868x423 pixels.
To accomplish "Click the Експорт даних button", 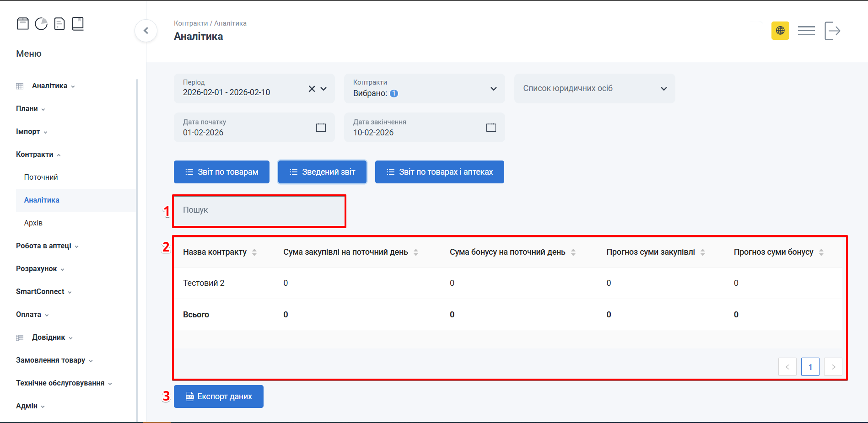I will [x=219, y=396].
